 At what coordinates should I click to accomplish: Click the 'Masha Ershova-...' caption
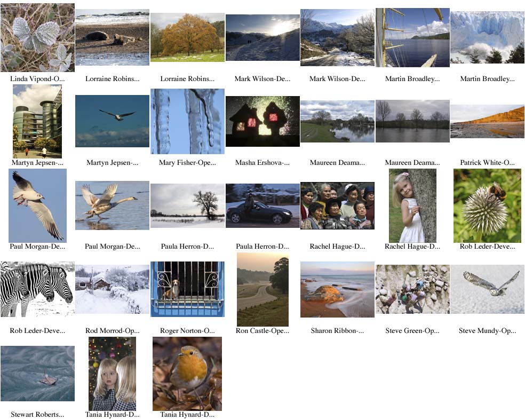[x=262, y=162]
